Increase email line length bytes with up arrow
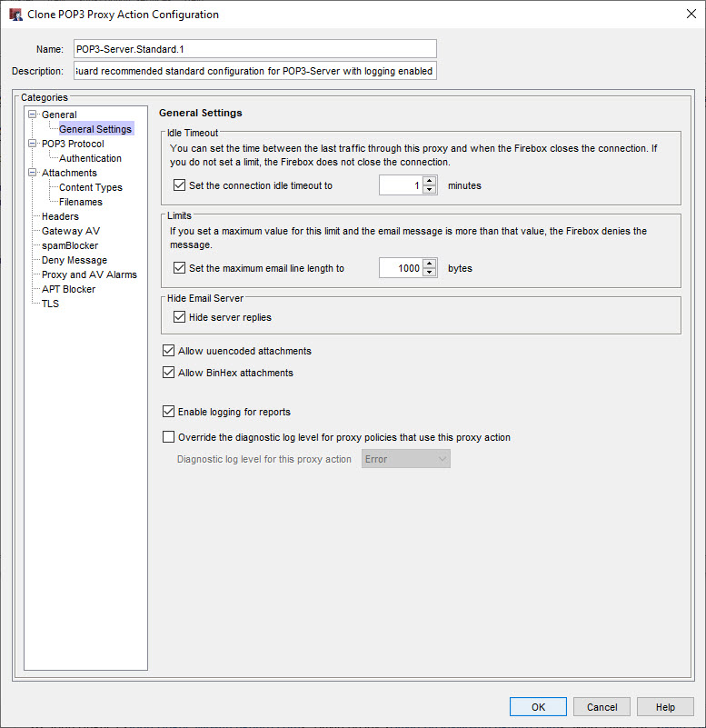Viewport: 706px width, 728px height. pyautogui.click(x=430, y=264)
